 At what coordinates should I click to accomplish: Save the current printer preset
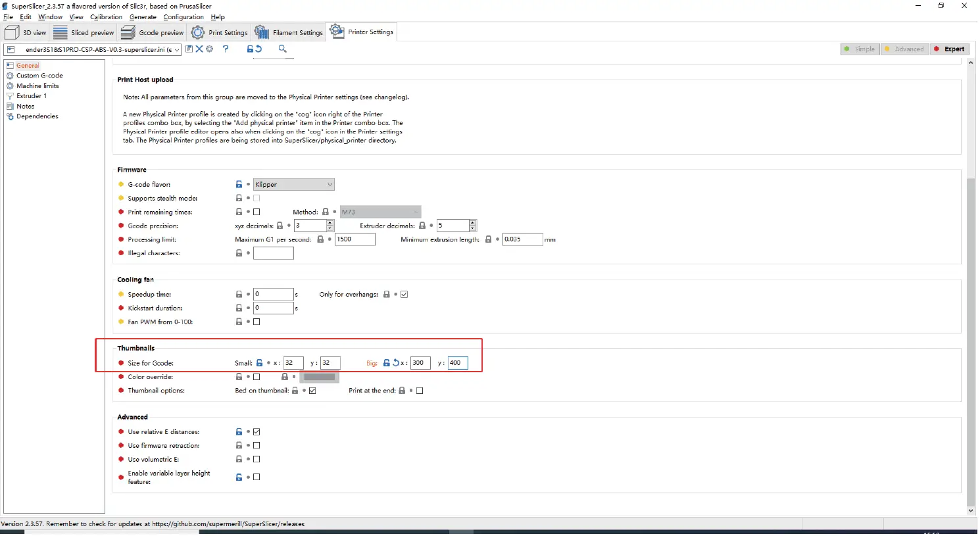189,49
